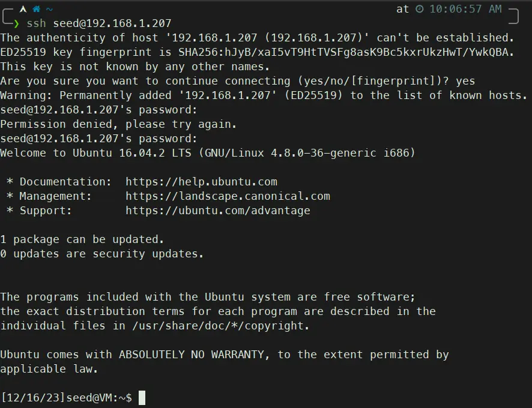The height and width of the screenshot is (408, 532).
Task: Click the block cursor at the prompt
Action: point(142,398)
